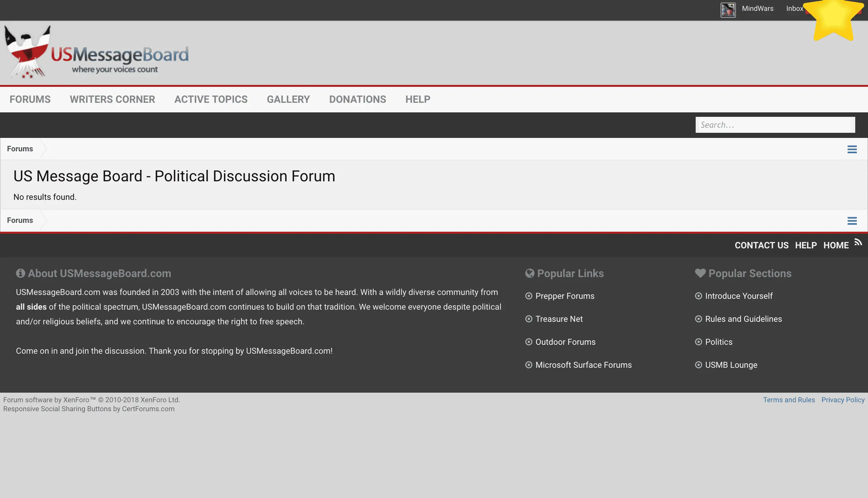Open the Treasure Net link
868x498 pixels.
point(559,319)
